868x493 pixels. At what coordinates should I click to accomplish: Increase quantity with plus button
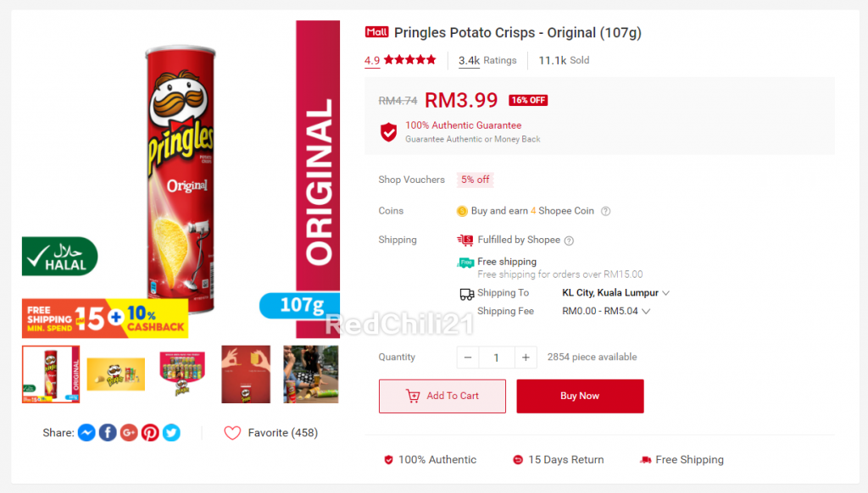pyautogui.click(x=526, y=357)
